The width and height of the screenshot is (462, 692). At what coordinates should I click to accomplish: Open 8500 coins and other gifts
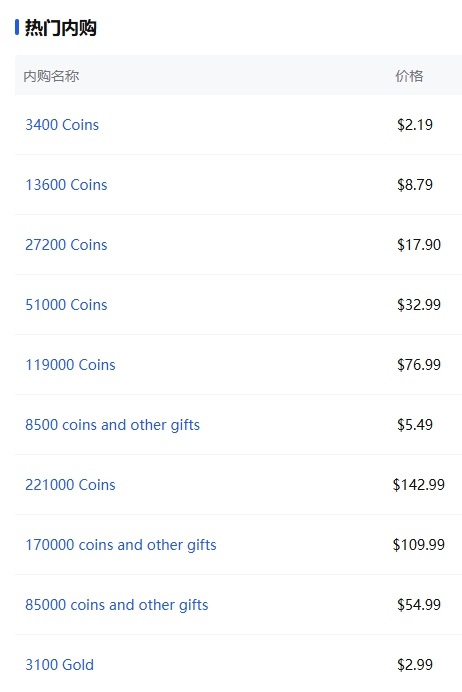tap(113, 425)
